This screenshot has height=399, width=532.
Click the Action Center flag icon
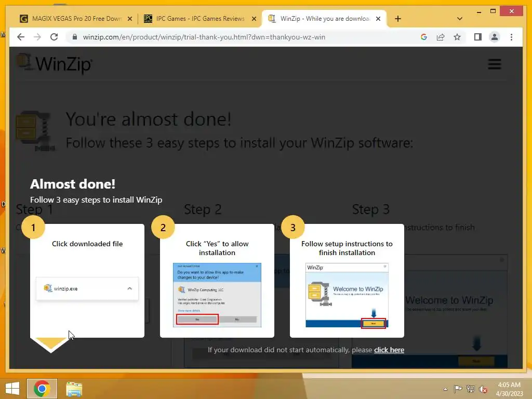pyautogui.click(x=458, y=389)
